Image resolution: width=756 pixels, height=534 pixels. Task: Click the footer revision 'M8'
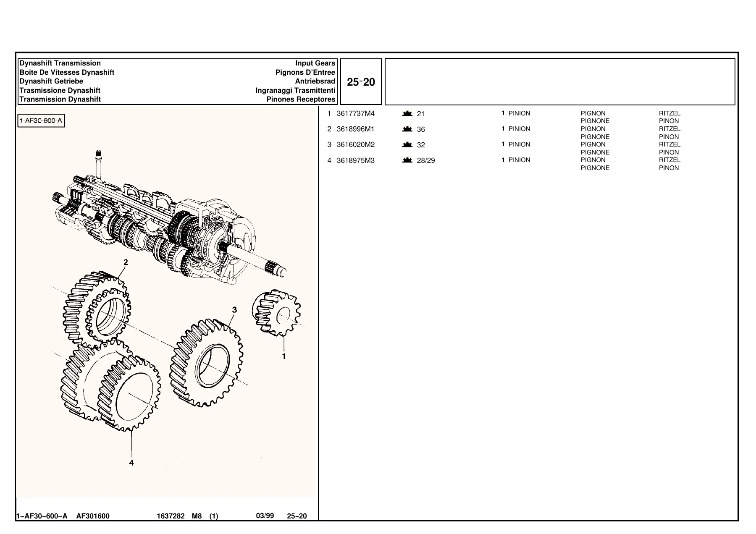tap(197, 516)
